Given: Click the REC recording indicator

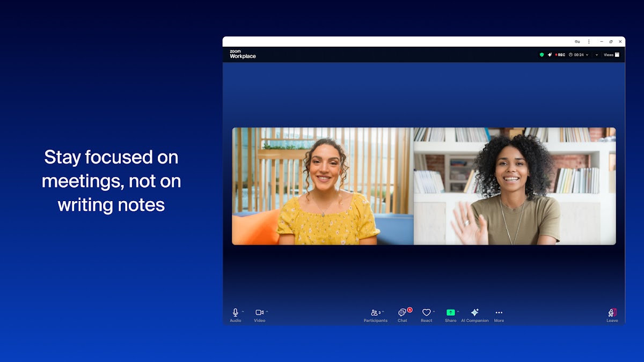Looking at the screenshot, I should click(560, 55).
